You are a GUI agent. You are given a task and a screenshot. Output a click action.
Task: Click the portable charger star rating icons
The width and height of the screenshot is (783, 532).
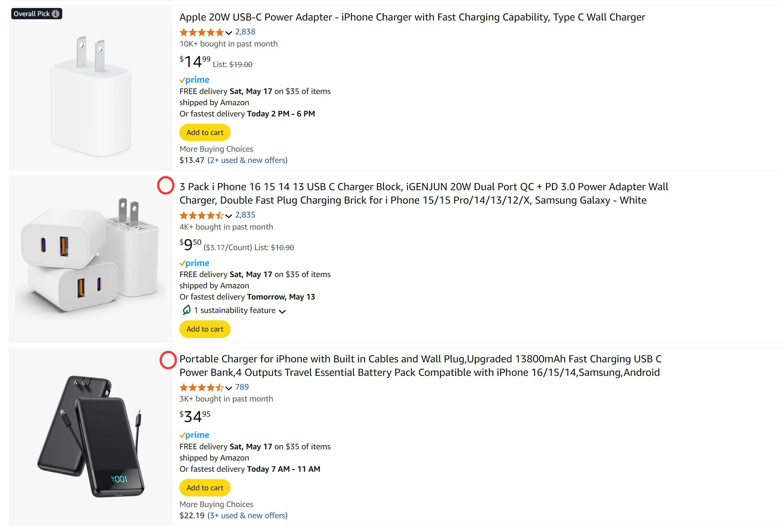click(x=201, y=387)
